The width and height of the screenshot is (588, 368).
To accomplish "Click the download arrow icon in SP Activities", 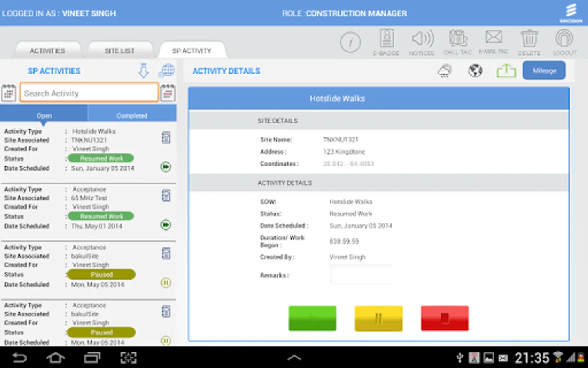I will pos(143,71).
